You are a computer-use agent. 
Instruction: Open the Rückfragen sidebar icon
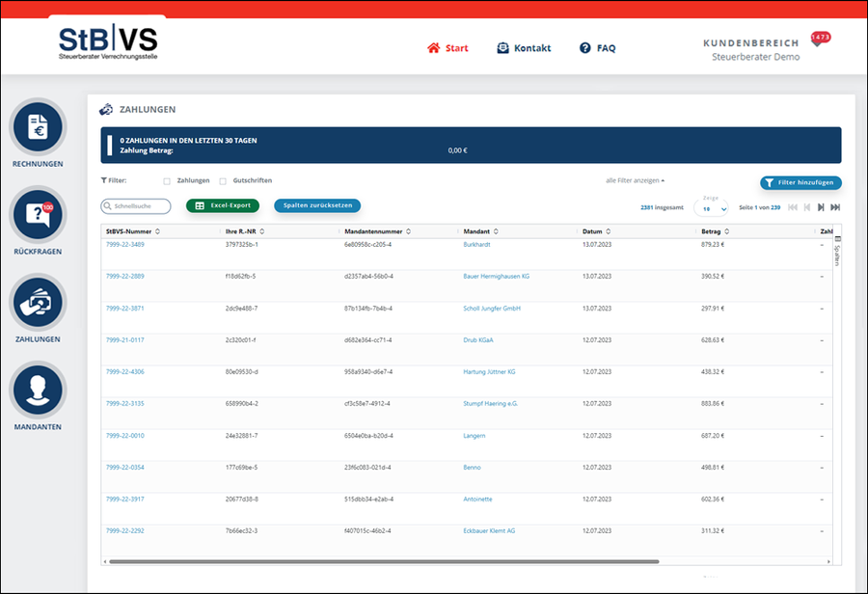click(38, 215)
